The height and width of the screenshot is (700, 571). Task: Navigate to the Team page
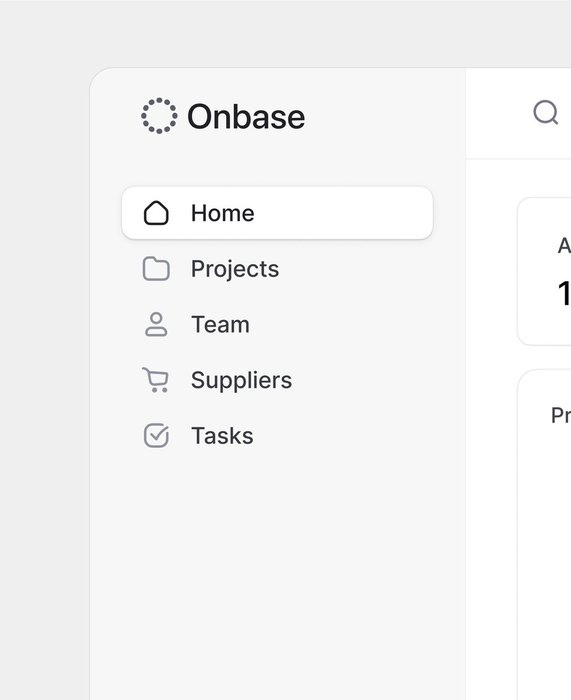(277, 325)
